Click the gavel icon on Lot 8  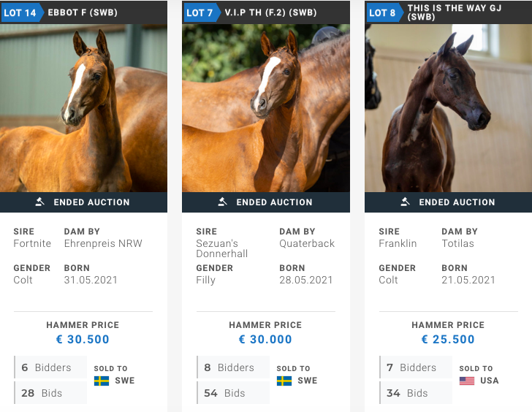405,202
